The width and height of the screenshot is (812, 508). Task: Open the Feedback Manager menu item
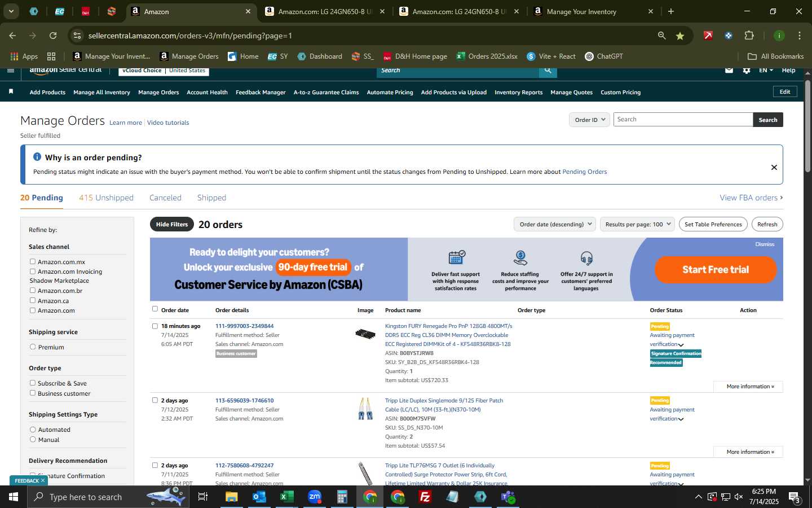261,92
